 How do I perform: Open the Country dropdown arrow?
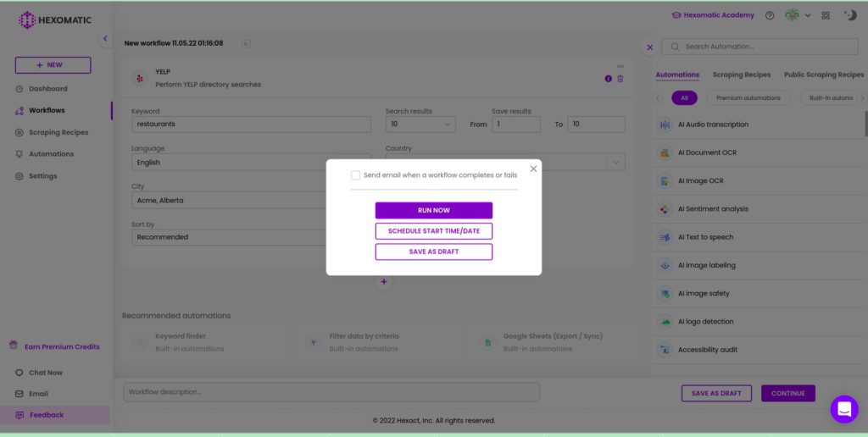[x=615, y=162]
